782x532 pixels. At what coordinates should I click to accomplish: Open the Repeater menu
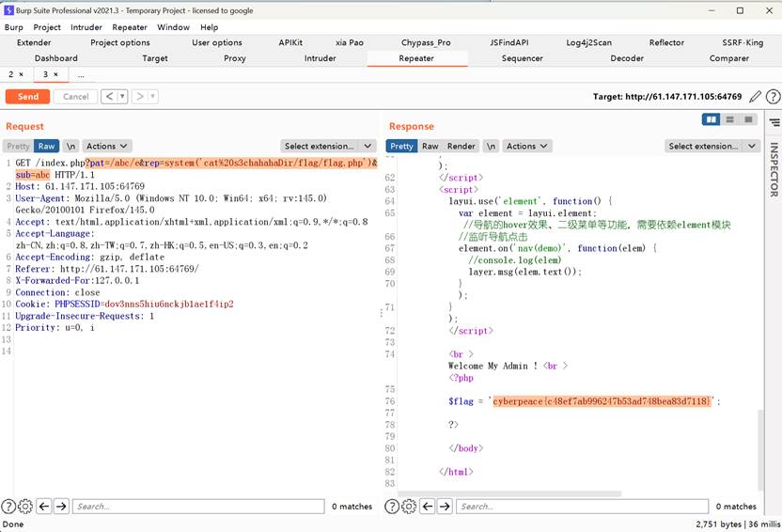tap(130, 27)
